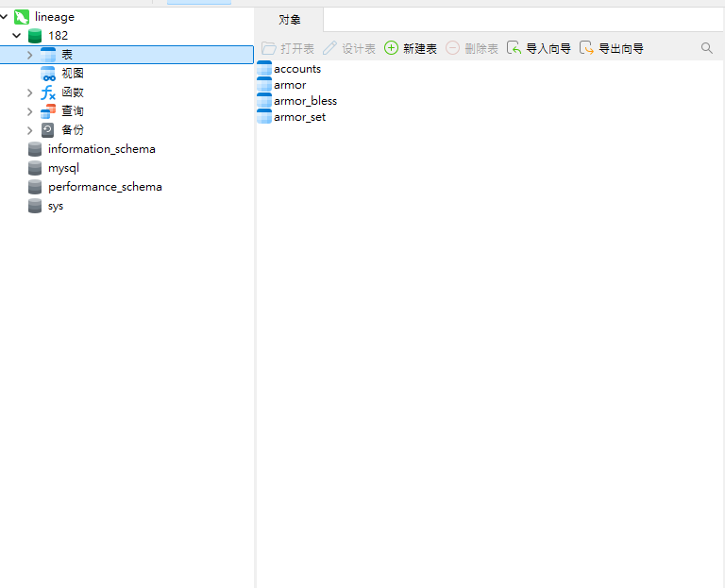Click 打开表 open table button
Screen dimensions: 725x588
288,48
